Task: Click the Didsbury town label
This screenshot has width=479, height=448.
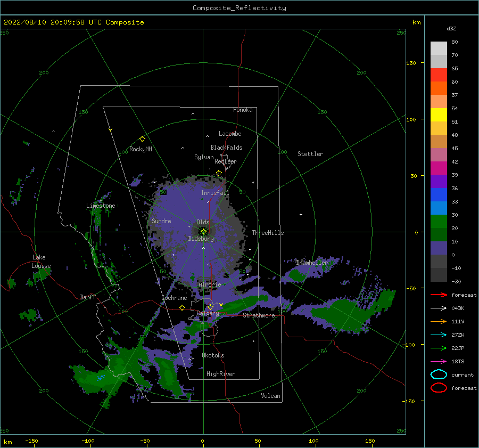Action: click(x=201, y=239)
